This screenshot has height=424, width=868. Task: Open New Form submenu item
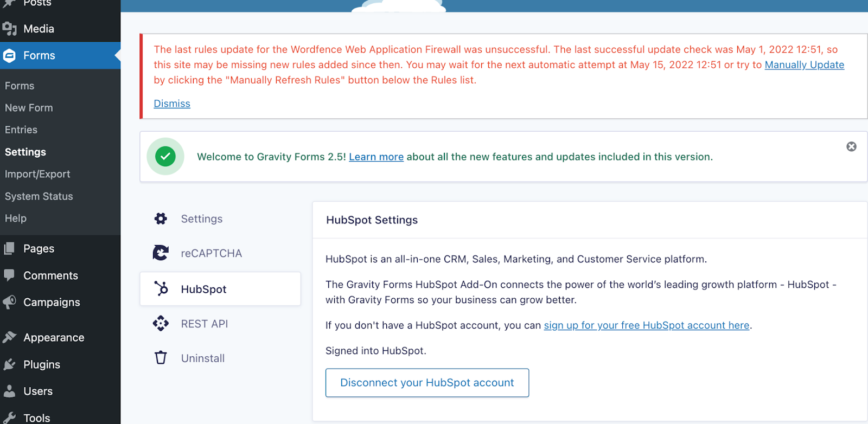[x=29, y=107]
